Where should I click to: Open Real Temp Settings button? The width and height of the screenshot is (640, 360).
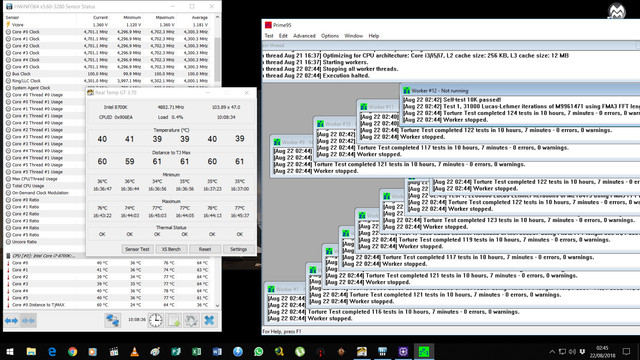[x=238, y=249]
